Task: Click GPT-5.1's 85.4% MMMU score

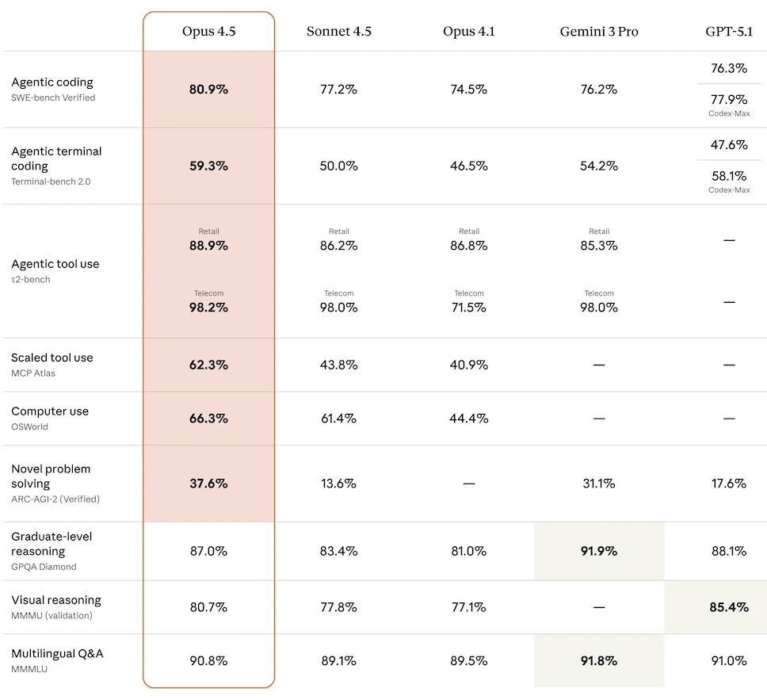Action: tap(728, 607)
